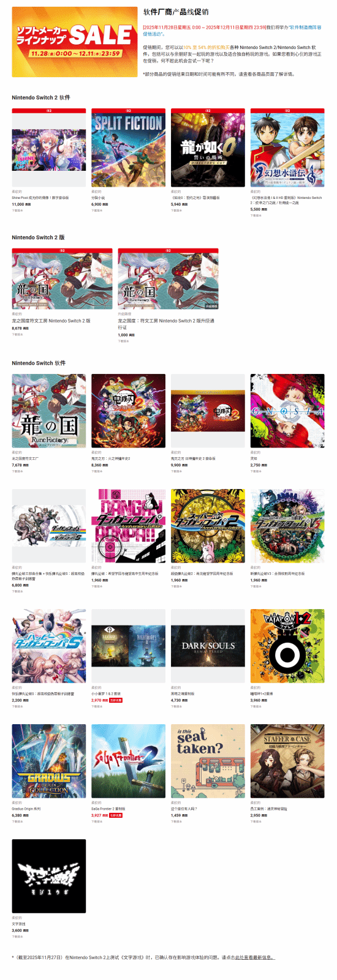
Task: Open the pink Danganronpa Anniversary Edition tile
Action: coord(128,526)
